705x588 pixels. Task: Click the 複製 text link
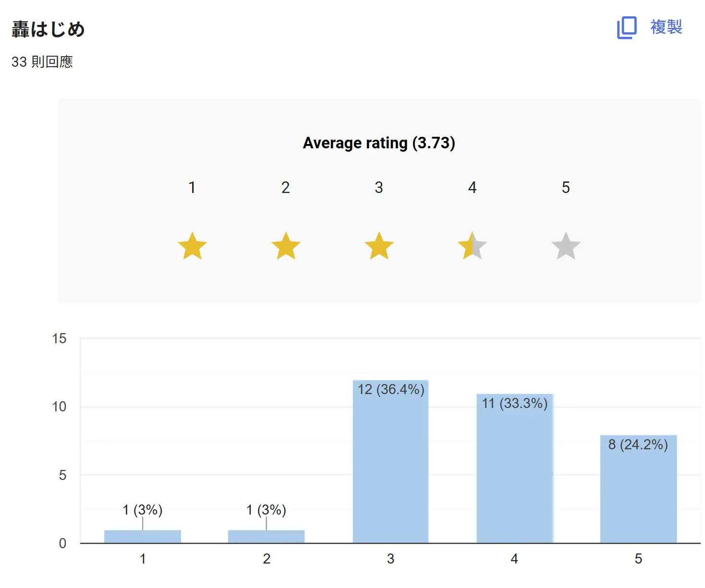(x=666, y=27)
